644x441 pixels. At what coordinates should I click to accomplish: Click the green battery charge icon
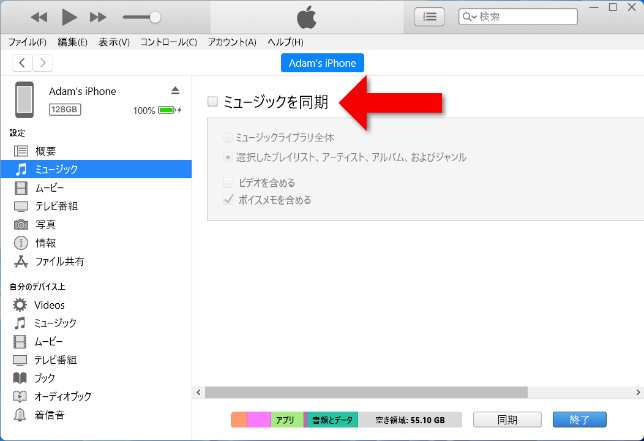tap(166, 110)
